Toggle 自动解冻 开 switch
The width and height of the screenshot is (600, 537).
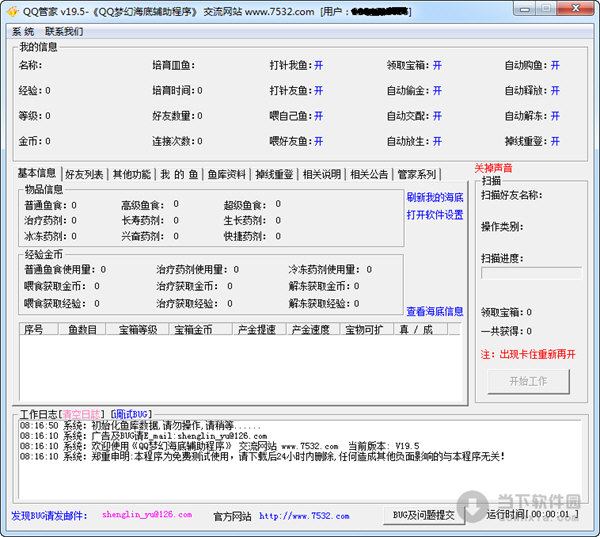(555, 116)
